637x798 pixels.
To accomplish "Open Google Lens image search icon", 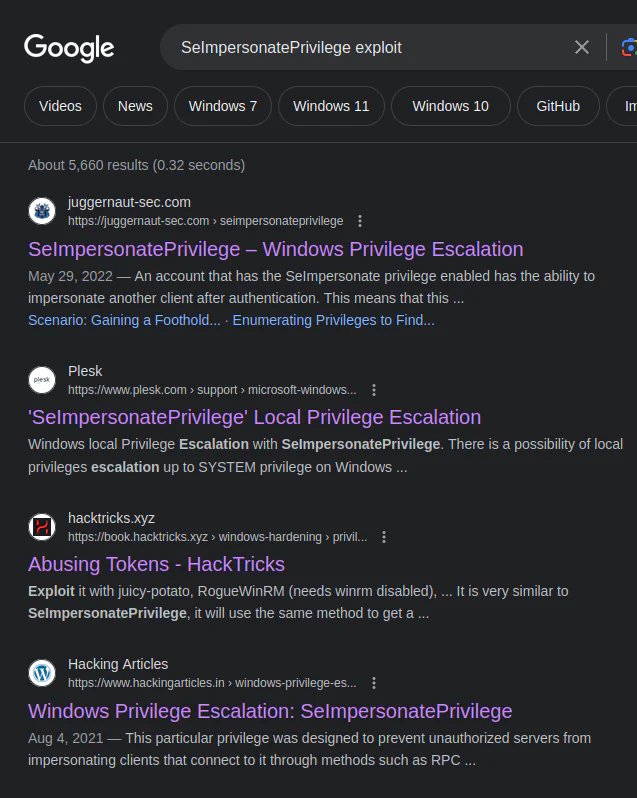I will tap(629, 48).
